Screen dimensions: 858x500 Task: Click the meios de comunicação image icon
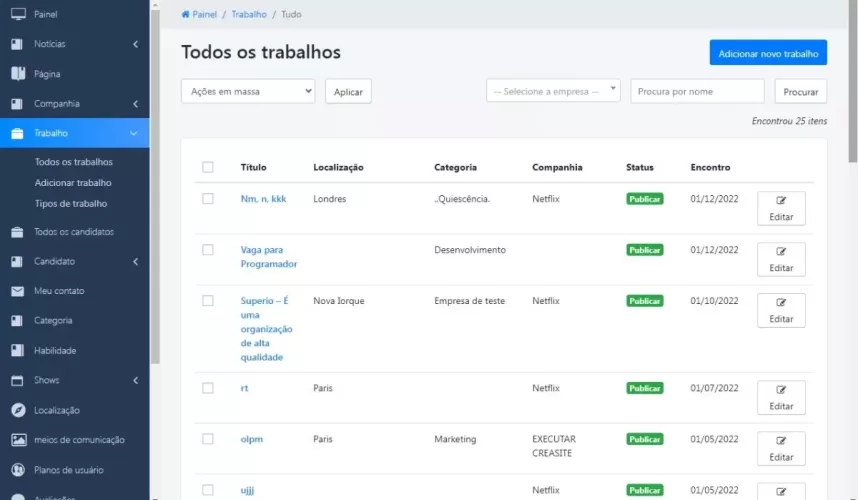[x=17, y=440]
